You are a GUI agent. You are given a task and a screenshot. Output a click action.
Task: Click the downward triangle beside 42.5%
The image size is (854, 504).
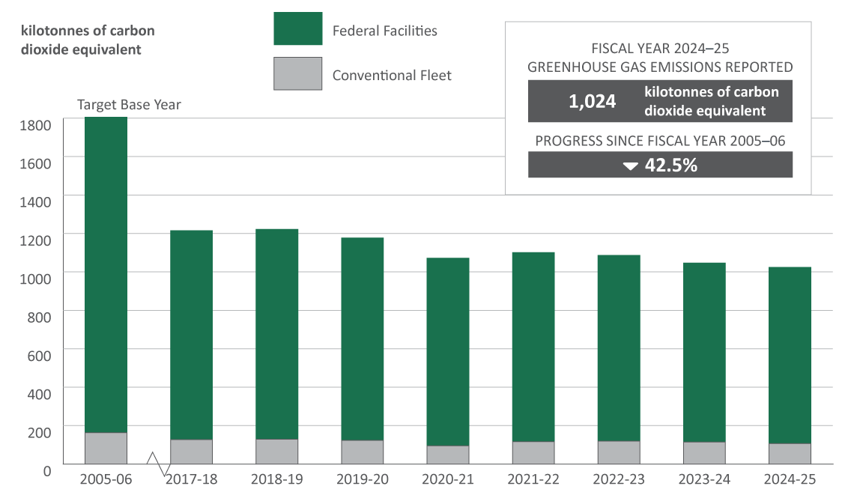631,166
